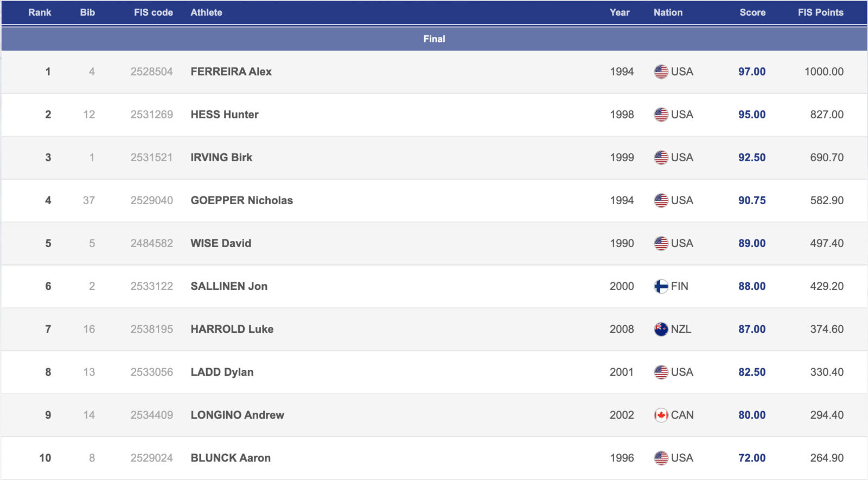Click FIS code 2538195 for Harrold

[151, 329]
